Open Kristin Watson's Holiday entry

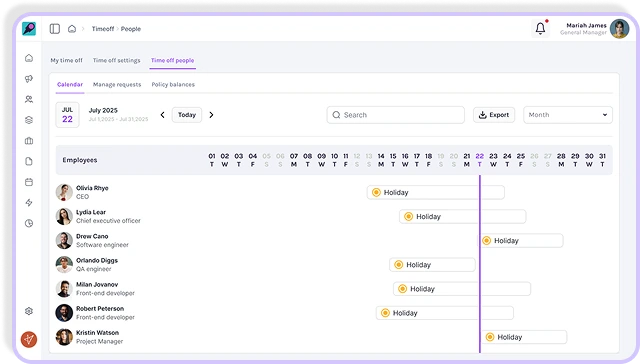click(524, 337)
